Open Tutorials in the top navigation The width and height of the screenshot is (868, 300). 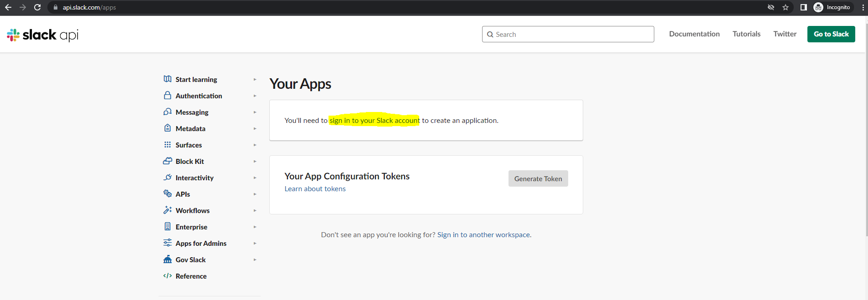pos(746,34)
